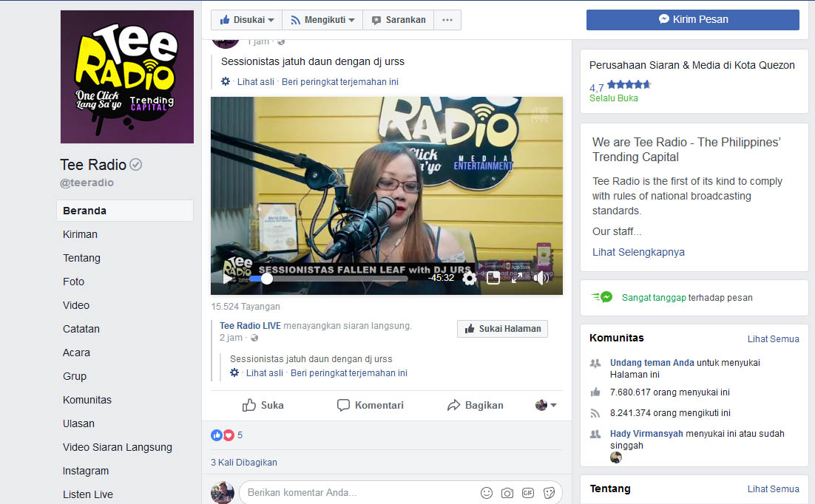Attach a photo using the camera icon
The width and height of the screenshot is (815, 504).
(507, 493)
